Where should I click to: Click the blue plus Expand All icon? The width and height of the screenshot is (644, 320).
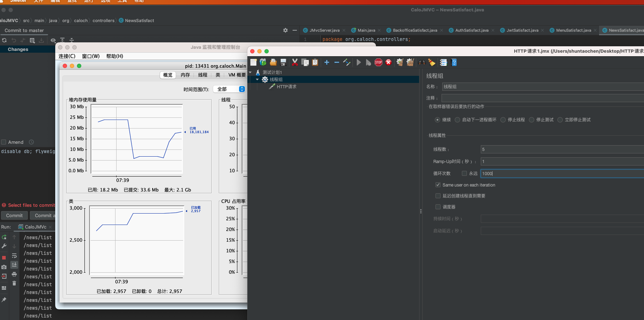(327, 62)
